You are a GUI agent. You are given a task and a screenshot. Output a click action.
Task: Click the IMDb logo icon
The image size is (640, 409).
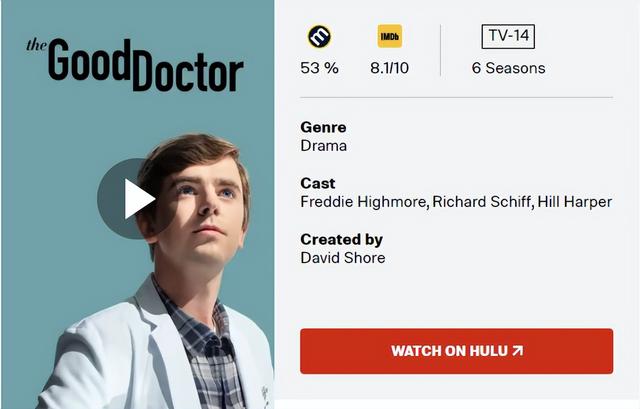click(389, 36)
